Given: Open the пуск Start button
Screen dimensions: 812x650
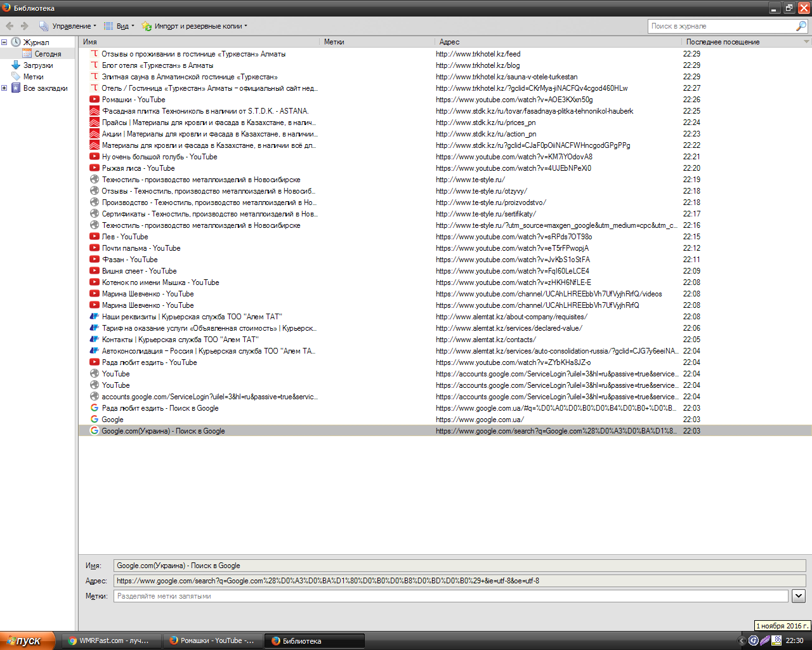Looking at the screenshot, I should coord(28,640).
